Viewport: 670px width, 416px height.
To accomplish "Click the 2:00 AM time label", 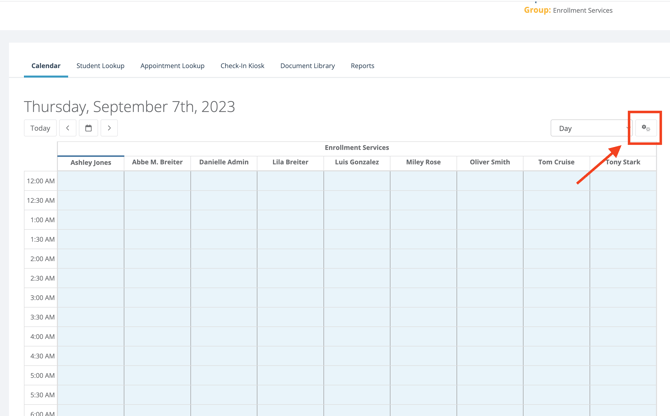I will point(42,259).
